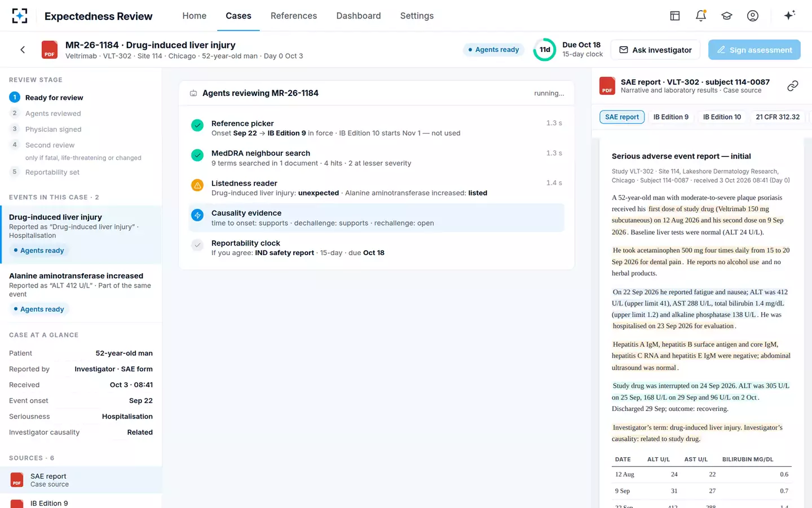812x508 pixels.
Task: Click the Ask investigator button
Action: (656, 50)
